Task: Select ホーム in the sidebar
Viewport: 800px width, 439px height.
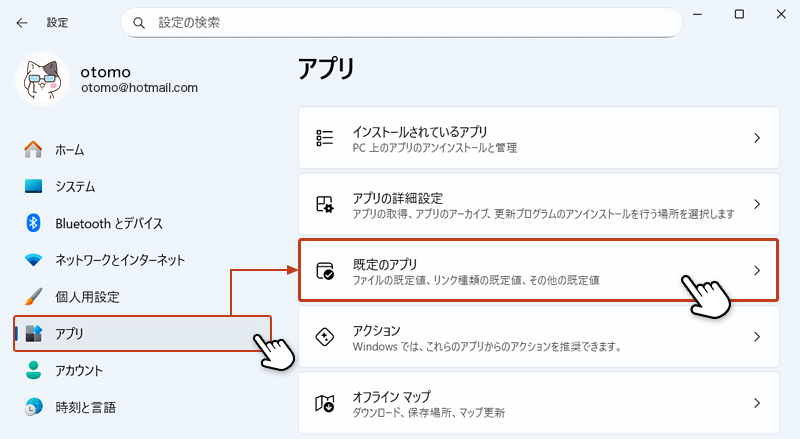Action: coord(142,150)
